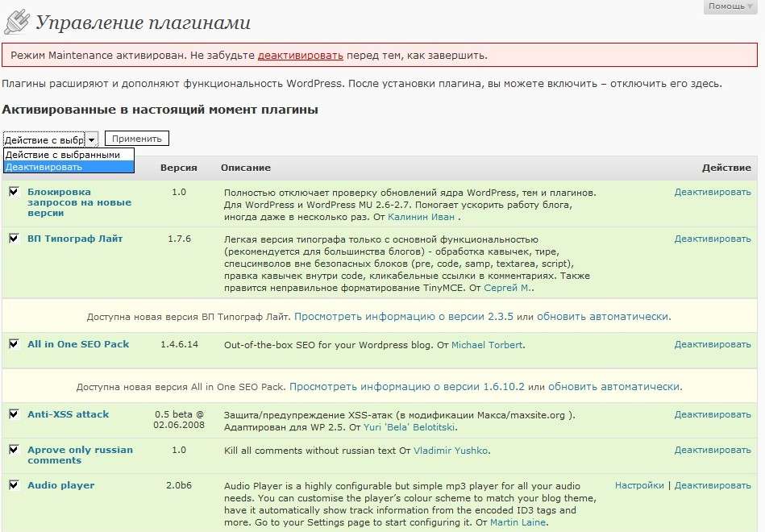The width and height of the screenshot is (765, 532).
Task: Open author link Martin Laine
Action: point(518,522)
